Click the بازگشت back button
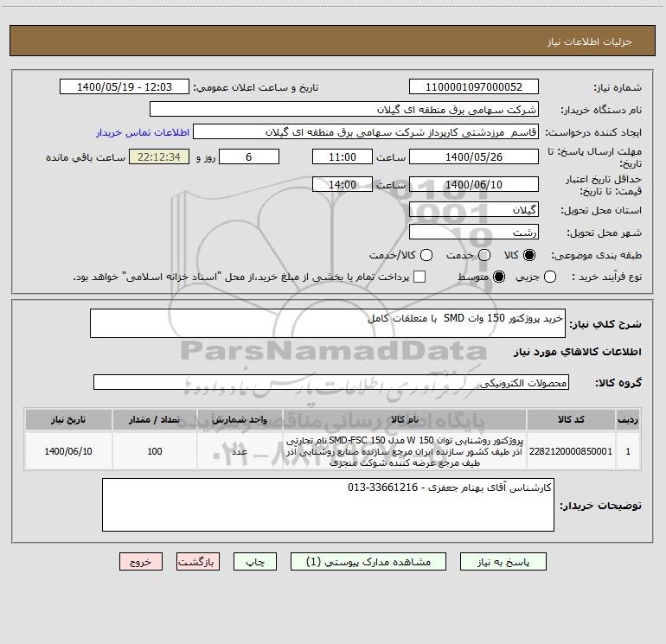This screenshot has height=644, width=666. (198, 562)
